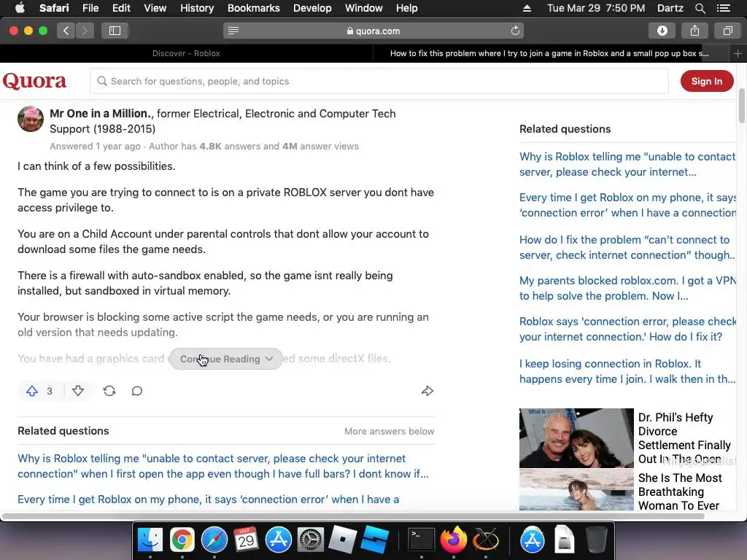This screenshot has height=560, width=747.
Task: Click the vertical page scrollbar
Action: coord(742,106)
